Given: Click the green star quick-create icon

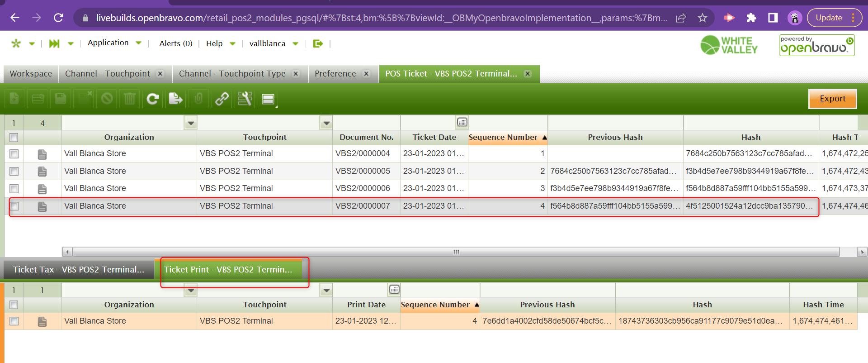Looking at the screenshot, I should click(16, 43).
